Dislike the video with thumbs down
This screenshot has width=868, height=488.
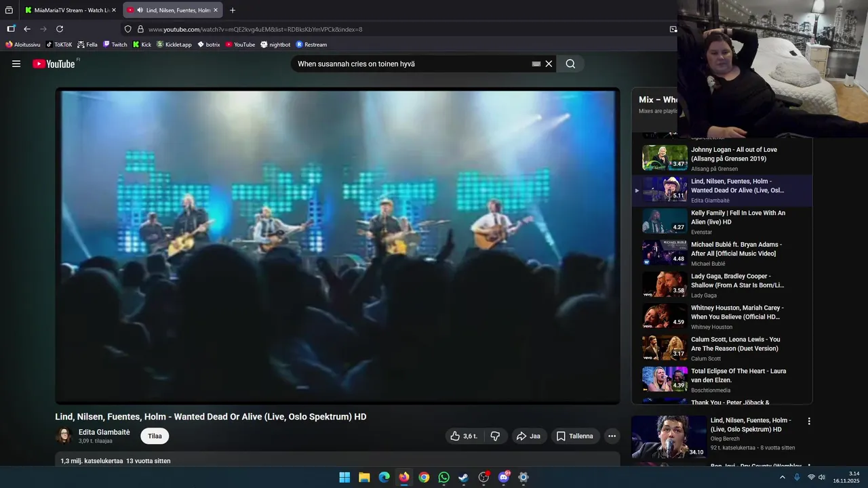[x=495, y=436]
